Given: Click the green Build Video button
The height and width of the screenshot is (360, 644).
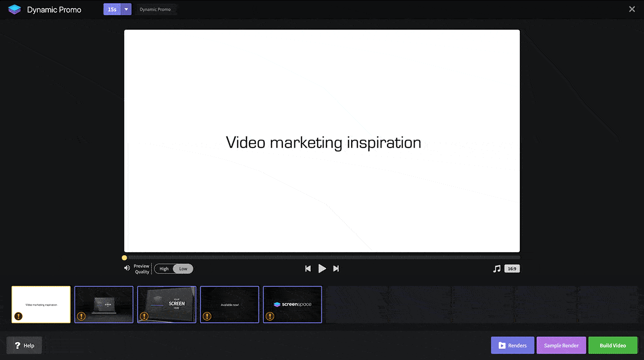Looking at the screenshot, I should pyautogui.click(x=612, y=345).
